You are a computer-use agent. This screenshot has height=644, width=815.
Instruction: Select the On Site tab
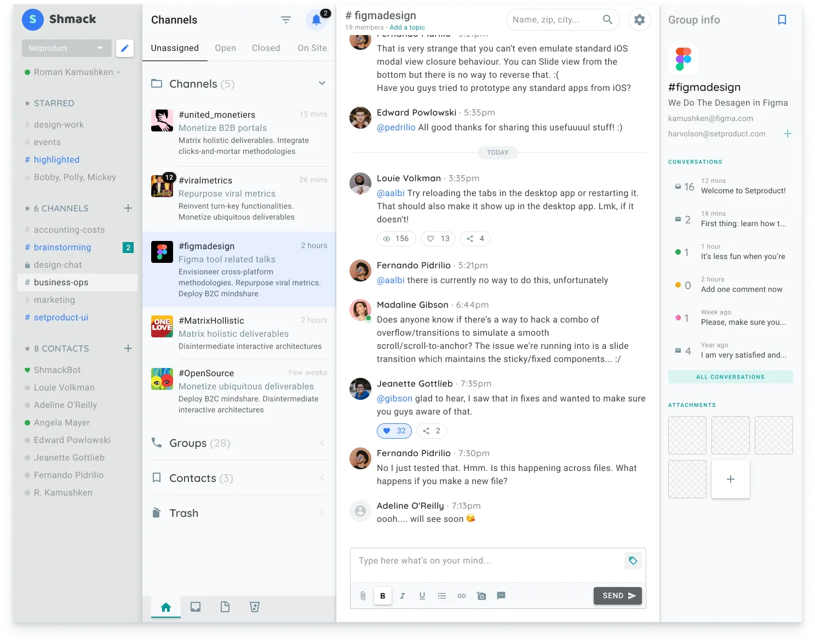point(312,48)
